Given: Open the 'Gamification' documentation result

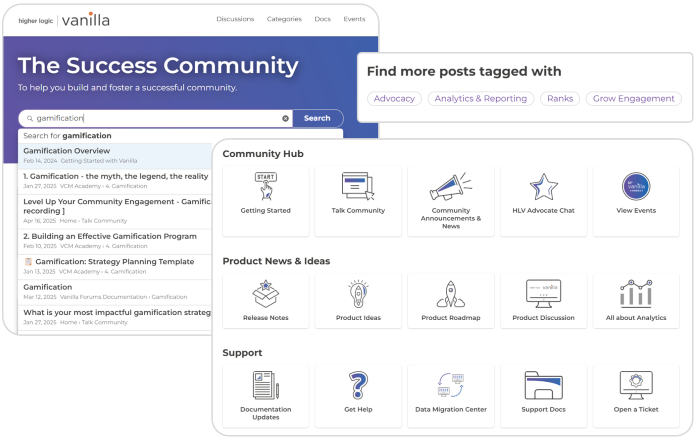Looking at the screenshot, I should 115,291.
